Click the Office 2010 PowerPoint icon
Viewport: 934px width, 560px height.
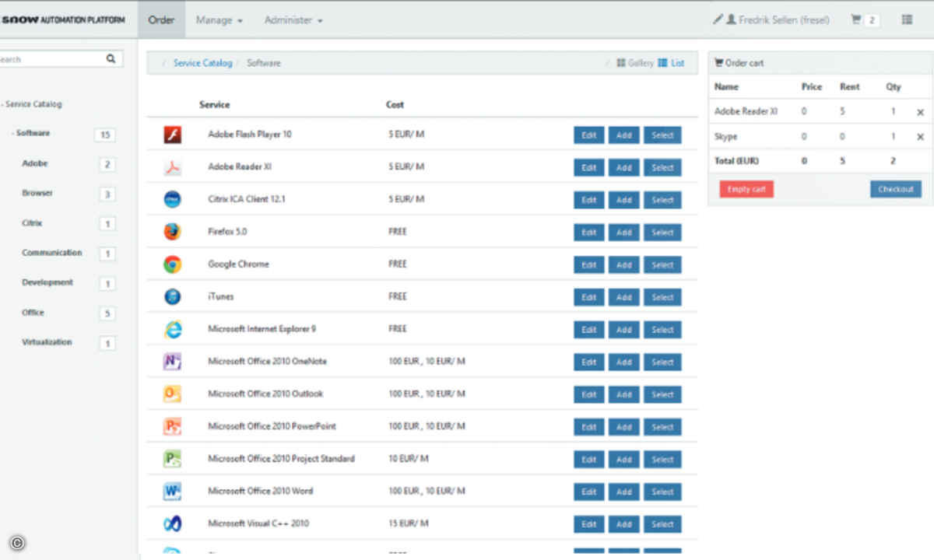tap(172, 427)
